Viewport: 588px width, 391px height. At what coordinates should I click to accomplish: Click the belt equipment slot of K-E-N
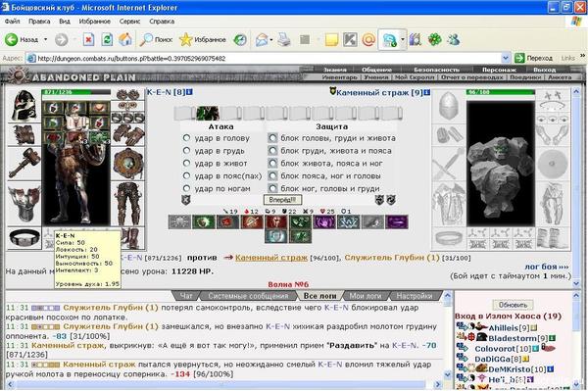click(x=24, y=238)
